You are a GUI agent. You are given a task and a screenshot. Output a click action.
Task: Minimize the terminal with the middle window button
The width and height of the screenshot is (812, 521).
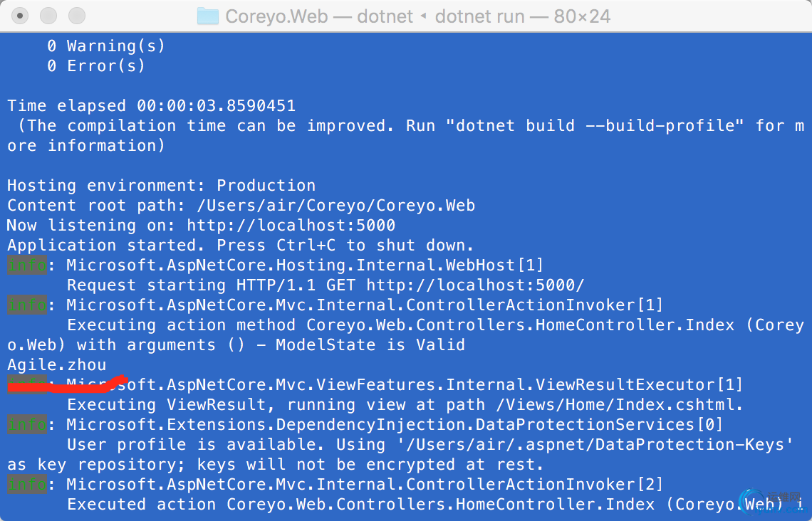[48, 16]
